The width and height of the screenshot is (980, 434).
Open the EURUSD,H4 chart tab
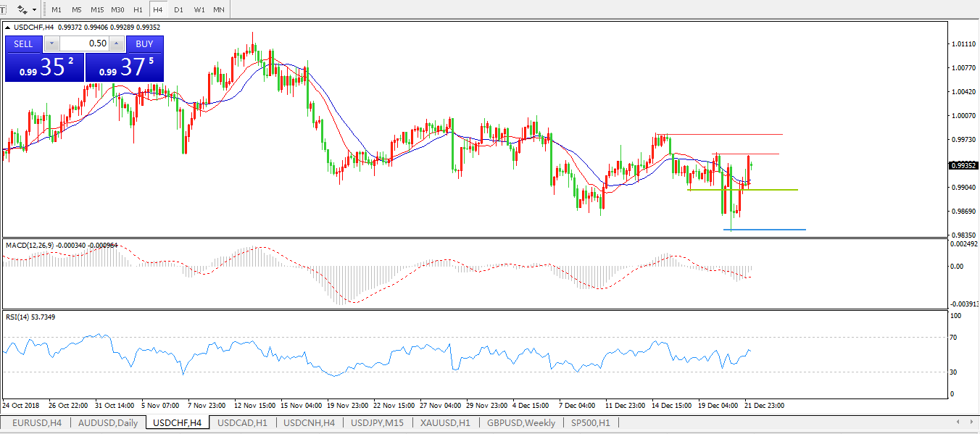tap(36, 423)
